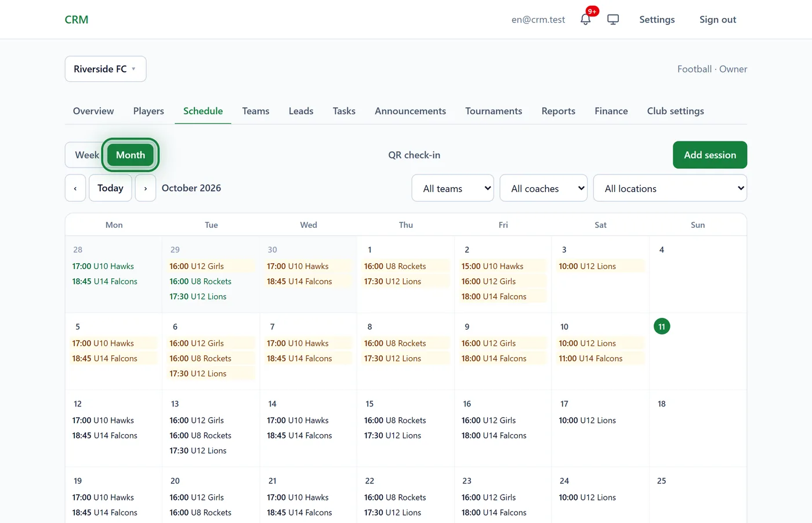
Task: Open the notifications bell icon
Action: pos(586,20)
